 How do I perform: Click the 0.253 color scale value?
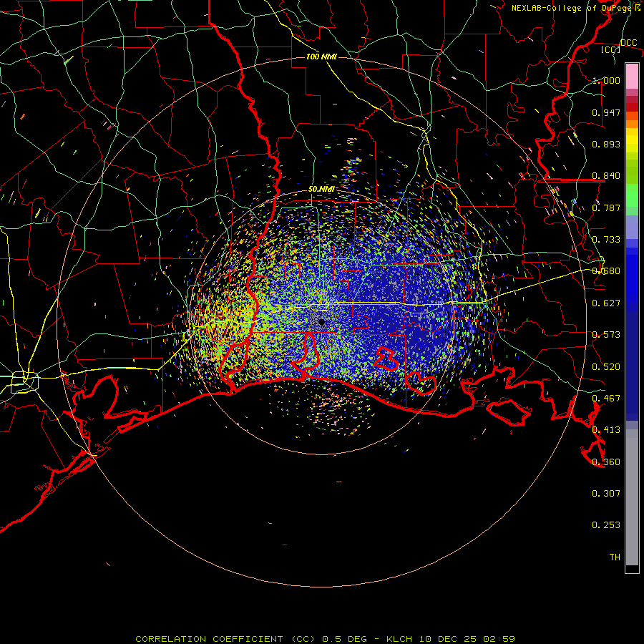click(x=606, y=525)
